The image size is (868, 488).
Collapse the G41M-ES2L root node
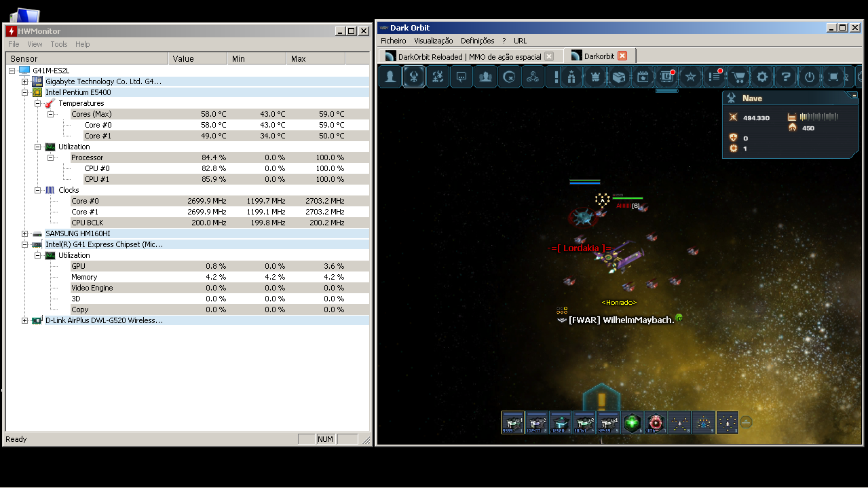pos(12,71)
